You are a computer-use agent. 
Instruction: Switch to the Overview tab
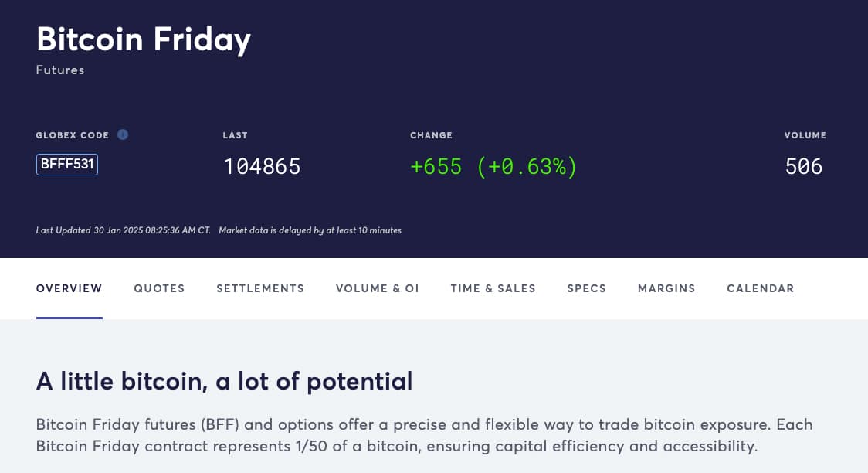(69, 288)
